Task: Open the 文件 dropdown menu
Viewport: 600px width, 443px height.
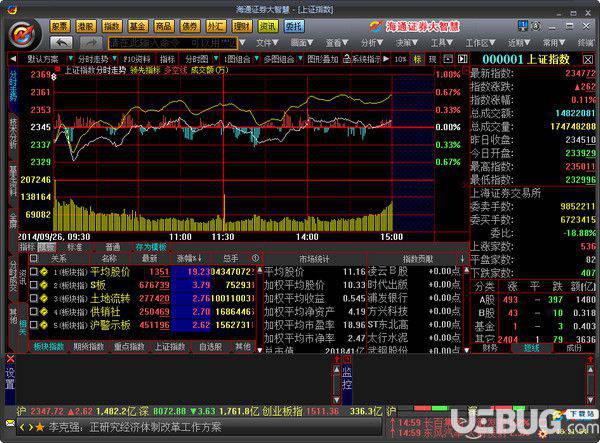Action: point(267,42)
